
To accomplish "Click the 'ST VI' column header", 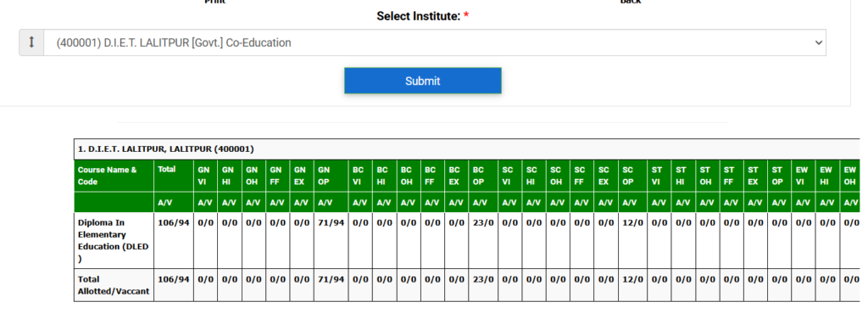I will click(659, 176).
